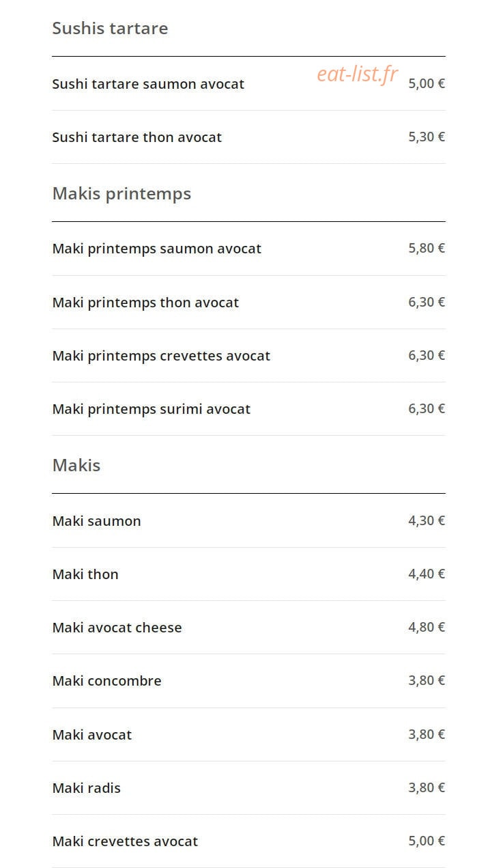Select the Maki thon item

248,574
